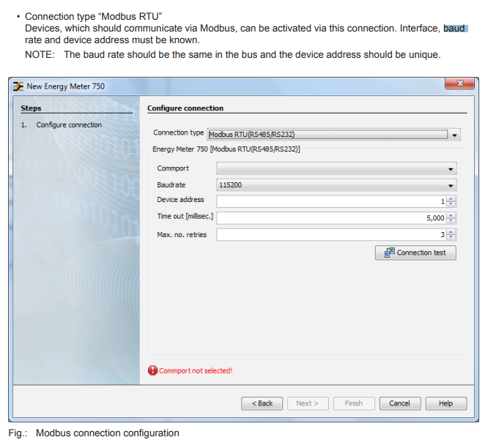This screenshot has width=499, height=448.
Task: Increment Max. no. retries with up arrow
Action: click(x=451, y=232)
